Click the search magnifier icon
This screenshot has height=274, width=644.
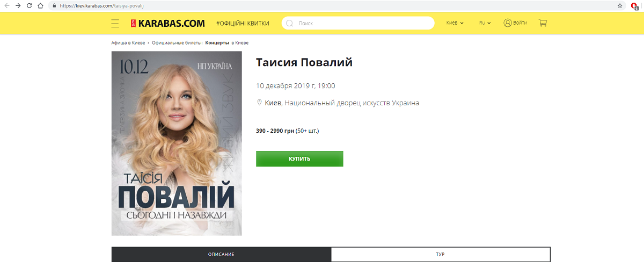290,23
